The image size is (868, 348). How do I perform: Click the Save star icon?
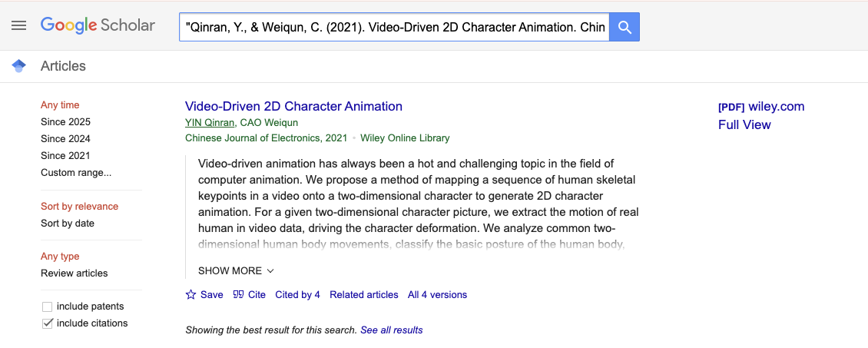[191, 295]
